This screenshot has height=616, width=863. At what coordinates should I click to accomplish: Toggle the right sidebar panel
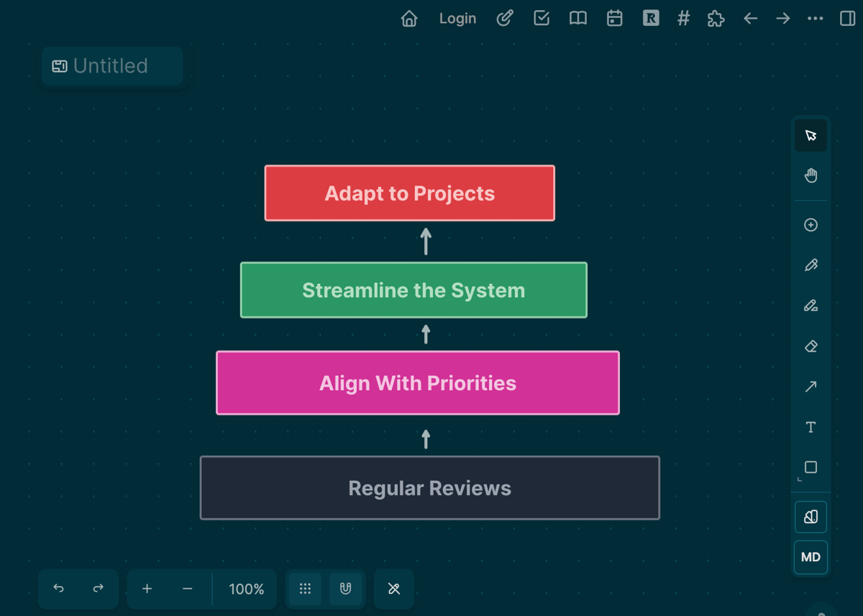click(847, 19)
